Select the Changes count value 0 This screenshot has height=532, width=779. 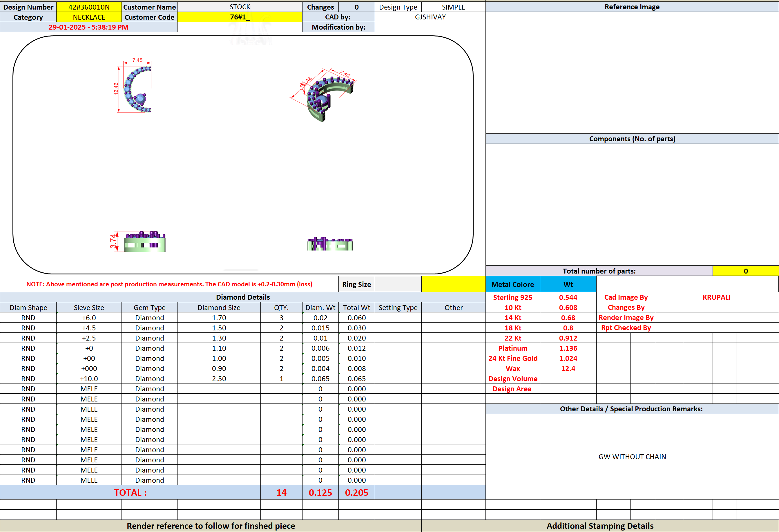357,7
